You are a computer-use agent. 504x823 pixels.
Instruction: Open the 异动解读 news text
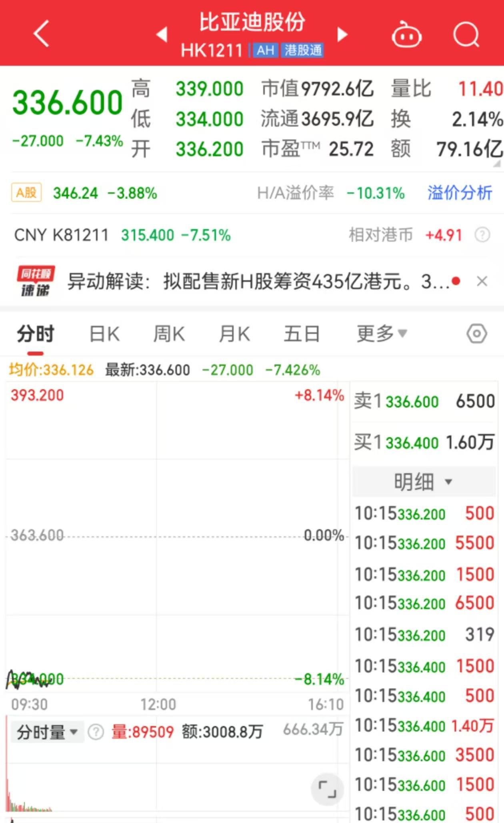pyautogui.click(x=258, y=282)
